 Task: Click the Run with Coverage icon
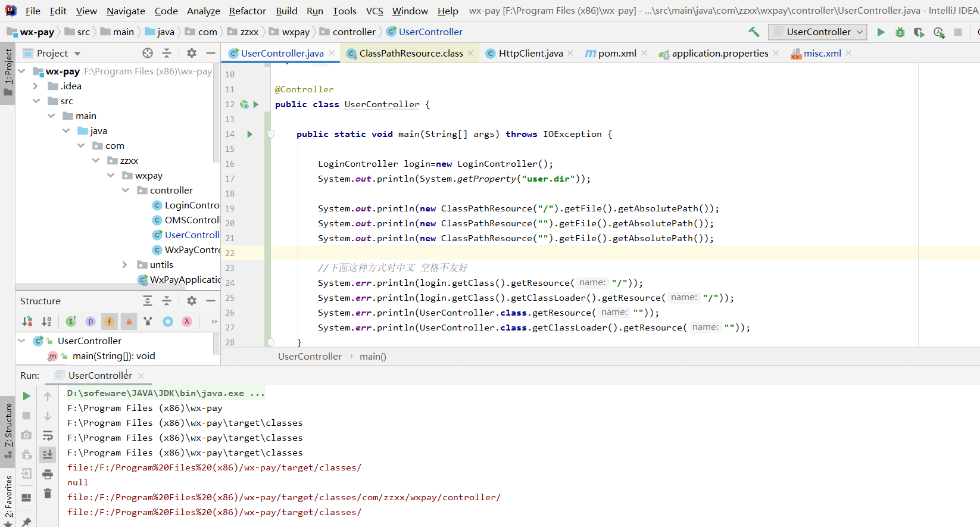click(919, 32)
